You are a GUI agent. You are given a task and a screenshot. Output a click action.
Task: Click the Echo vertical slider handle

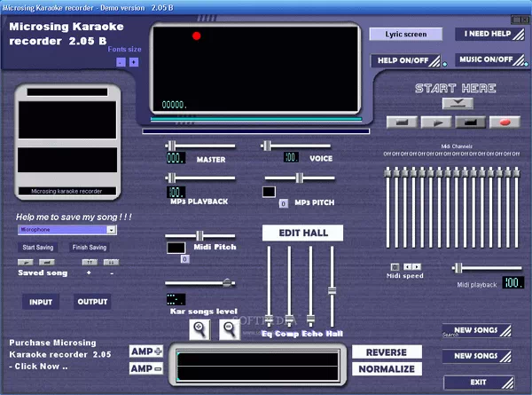pyautogui.click(x=310, y=320)
